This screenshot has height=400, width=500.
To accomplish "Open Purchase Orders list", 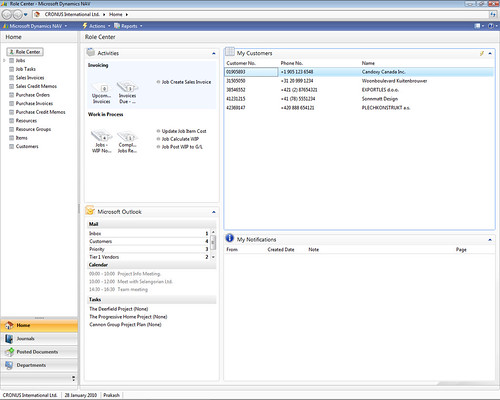I will click(33, 95).
